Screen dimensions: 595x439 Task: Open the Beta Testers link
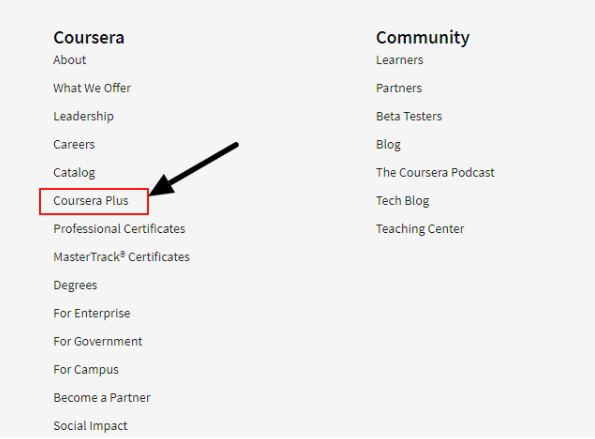coord(409,116)
